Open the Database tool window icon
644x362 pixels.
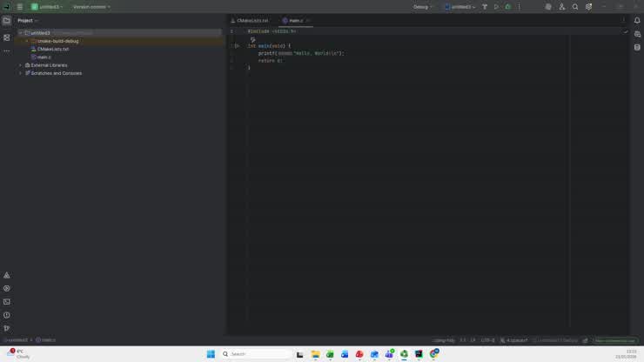tap(637, 47)
